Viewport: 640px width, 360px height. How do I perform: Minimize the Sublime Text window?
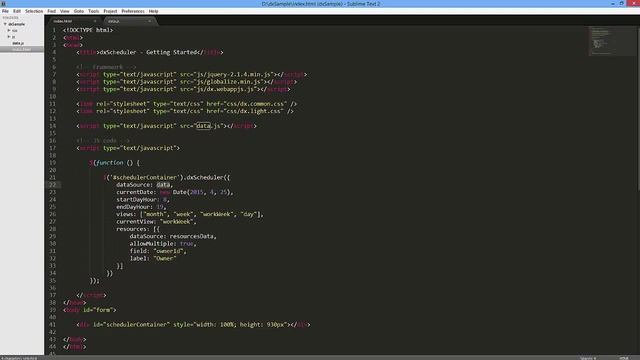[x=613, y=3]
